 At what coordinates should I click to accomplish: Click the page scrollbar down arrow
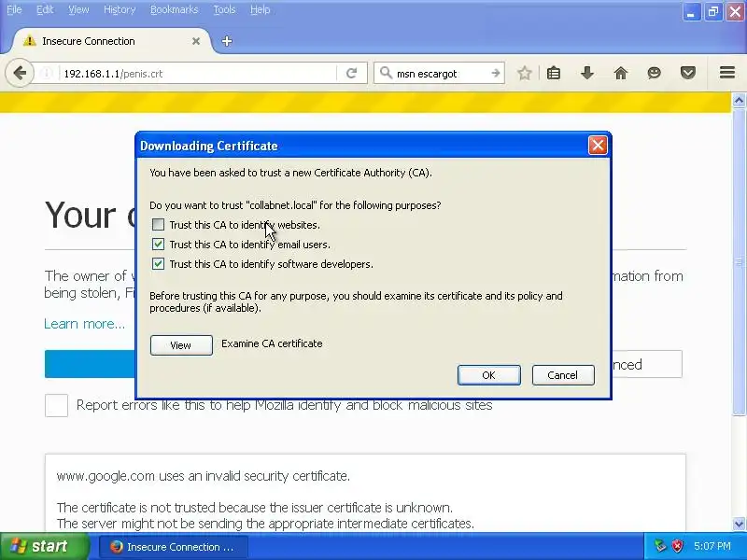pos(739,525)
